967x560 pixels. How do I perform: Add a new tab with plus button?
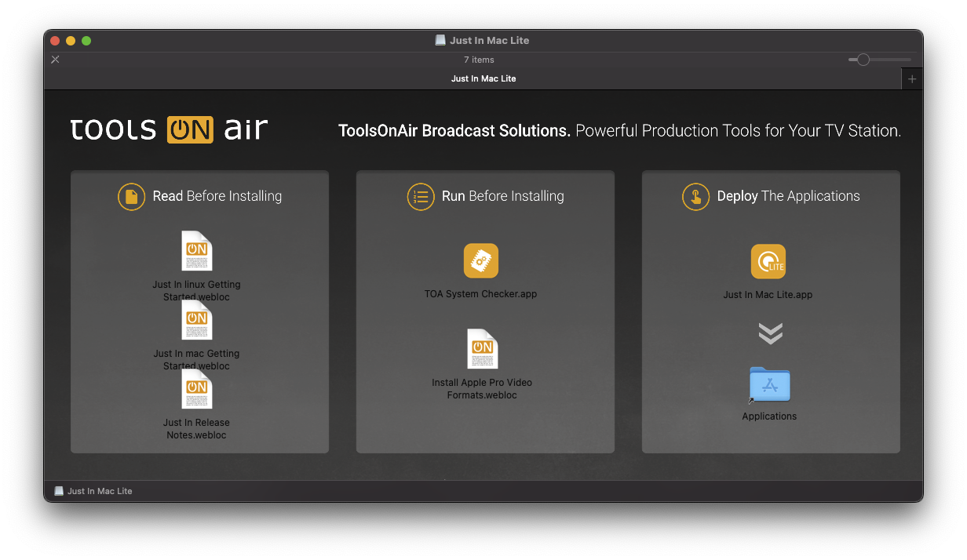912,79
